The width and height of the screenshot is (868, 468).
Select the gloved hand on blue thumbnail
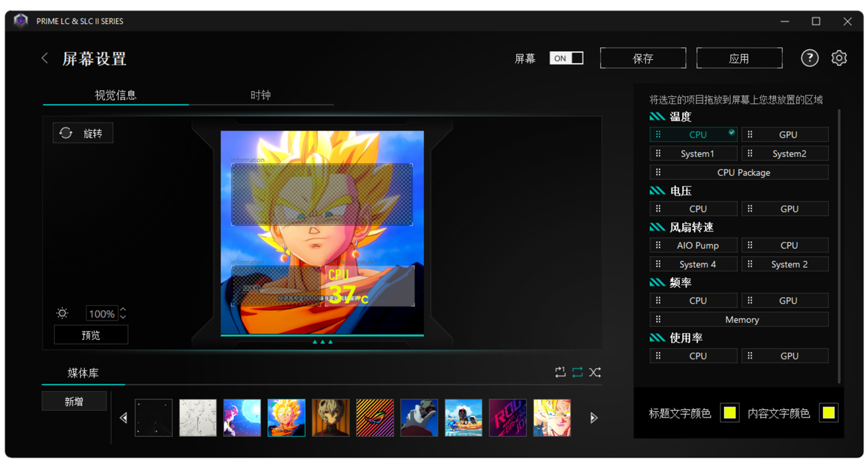[x=419, y=417]
